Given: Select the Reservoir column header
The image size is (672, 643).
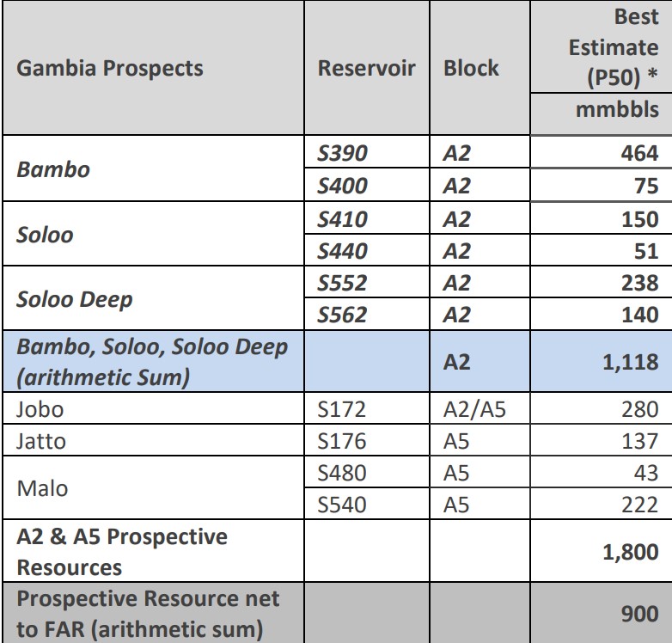Looking at the screenshot, I should click(367, 68).
